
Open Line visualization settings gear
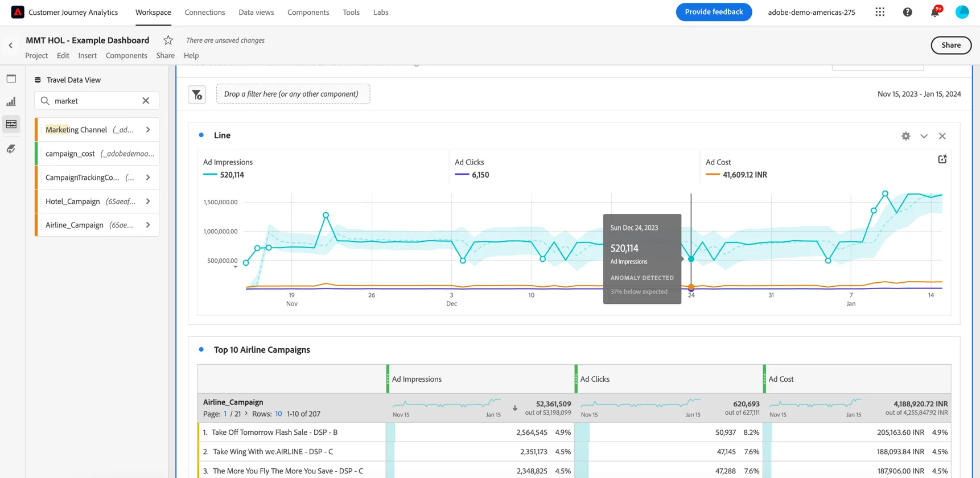pyautogui.click(x=905, y=136)
